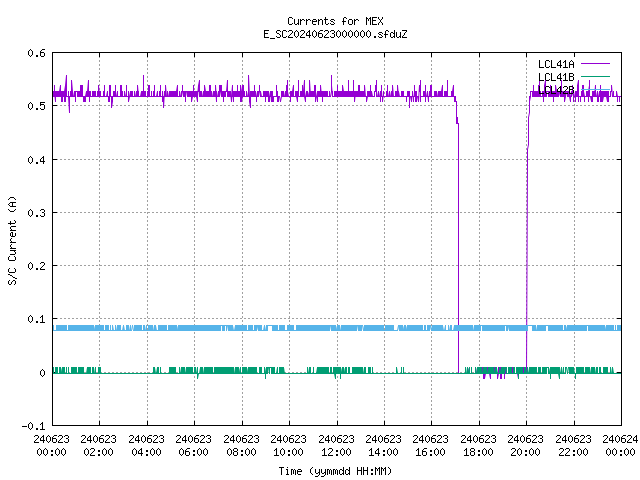The height and width of the screenshot is (480, 640).
Task: Click the 0.3 y-axis tick value
Action: click(x=37, y=213)
